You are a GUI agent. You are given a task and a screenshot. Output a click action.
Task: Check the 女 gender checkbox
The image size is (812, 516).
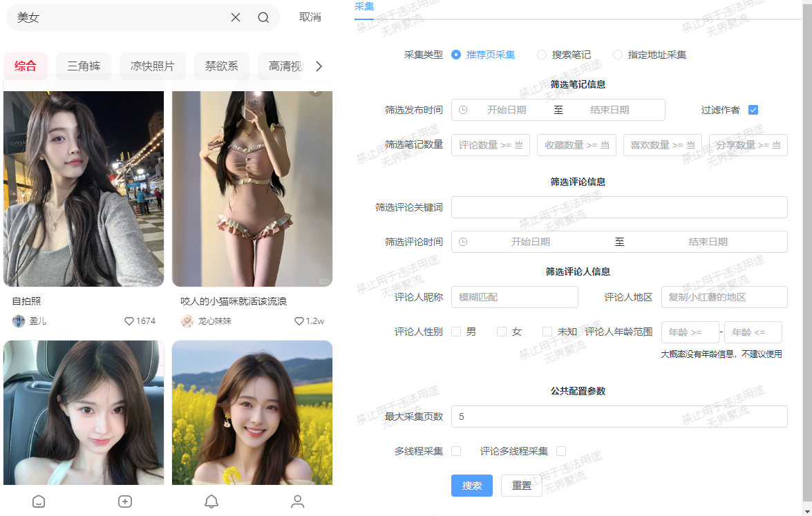[502, 332]
